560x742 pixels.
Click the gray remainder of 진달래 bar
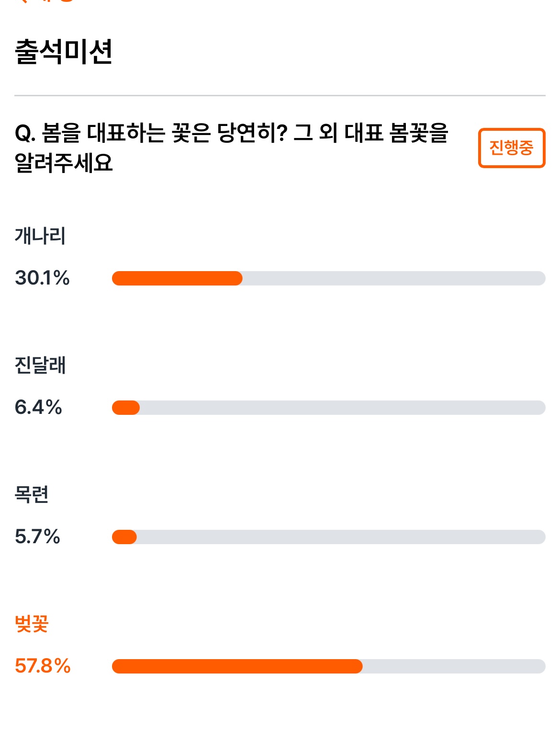(343, 408)
